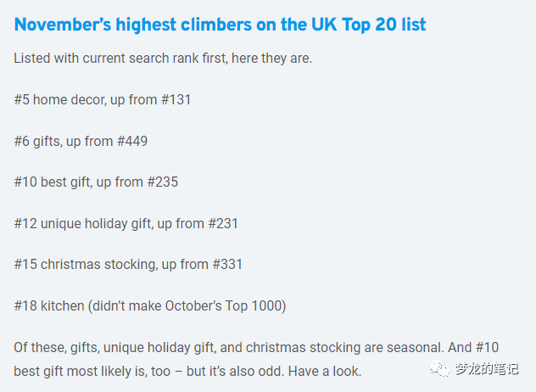Click the '#15 christmas stocking' entry
The image size is (536, 392).
pyautogui.click(x=128, y=265)
